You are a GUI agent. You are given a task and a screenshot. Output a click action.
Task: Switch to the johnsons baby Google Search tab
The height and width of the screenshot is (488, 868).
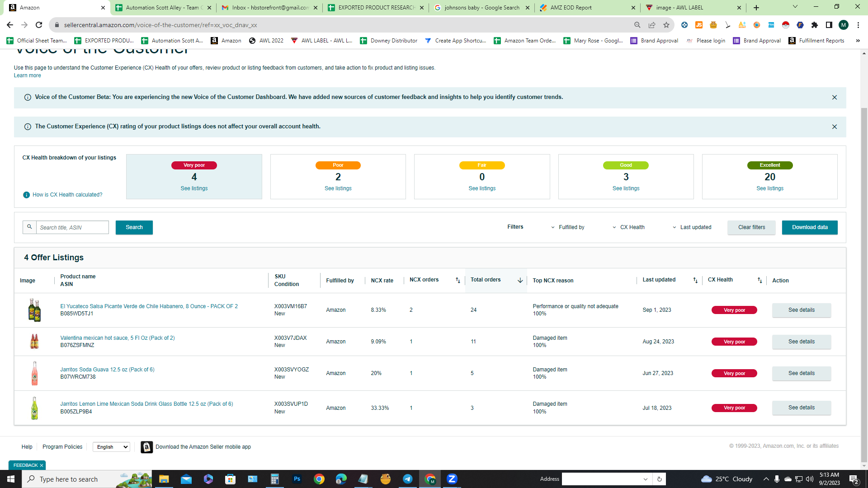click(482, 8)
